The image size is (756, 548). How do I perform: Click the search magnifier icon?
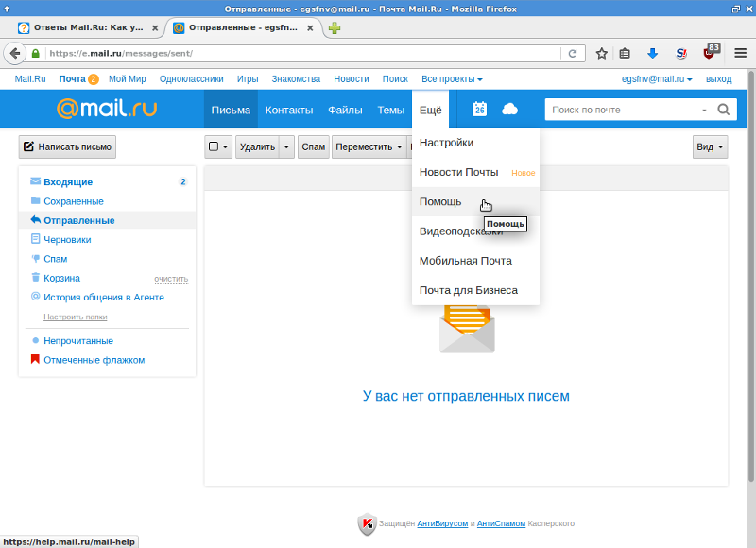pos(723,110)
